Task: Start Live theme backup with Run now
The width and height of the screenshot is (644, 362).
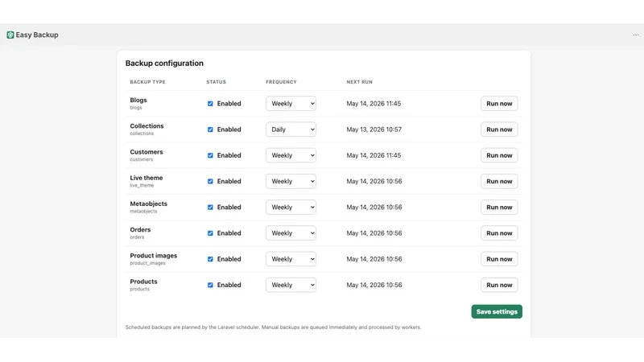Action: [499, 181]
